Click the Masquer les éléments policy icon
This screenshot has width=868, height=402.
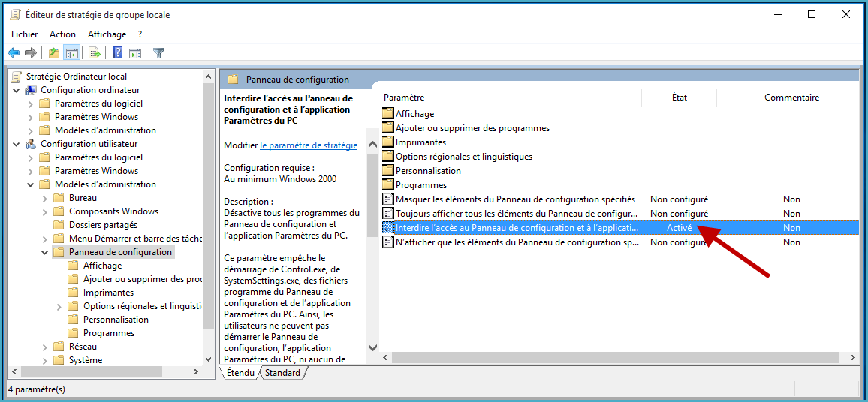click(x=388, y=199)
